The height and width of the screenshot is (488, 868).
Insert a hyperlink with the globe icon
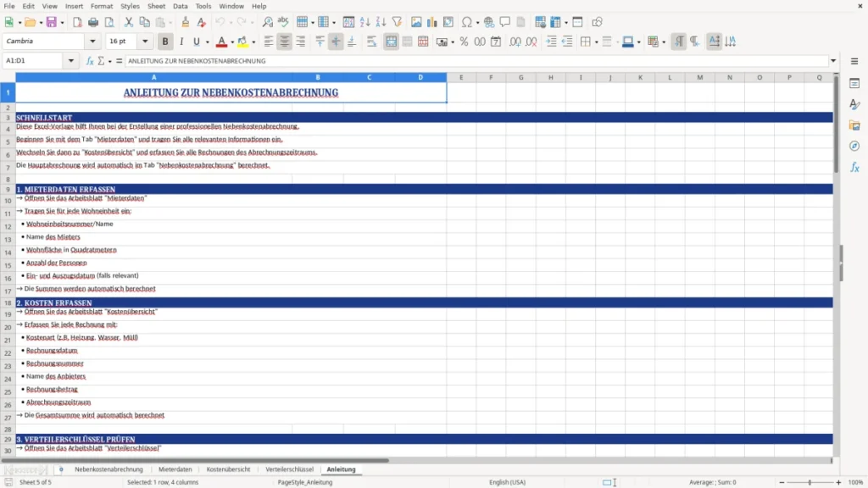click(489, 22)
